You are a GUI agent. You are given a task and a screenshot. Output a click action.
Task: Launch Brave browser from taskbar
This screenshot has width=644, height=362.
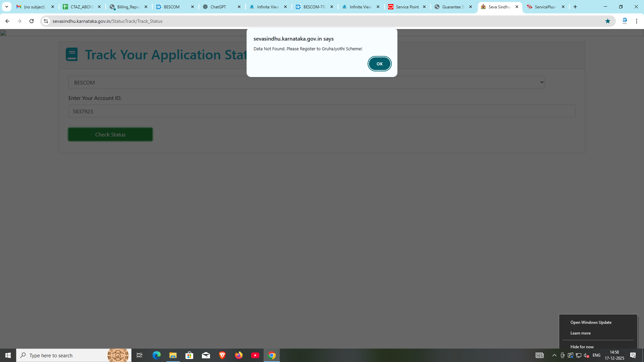[222, 355]
